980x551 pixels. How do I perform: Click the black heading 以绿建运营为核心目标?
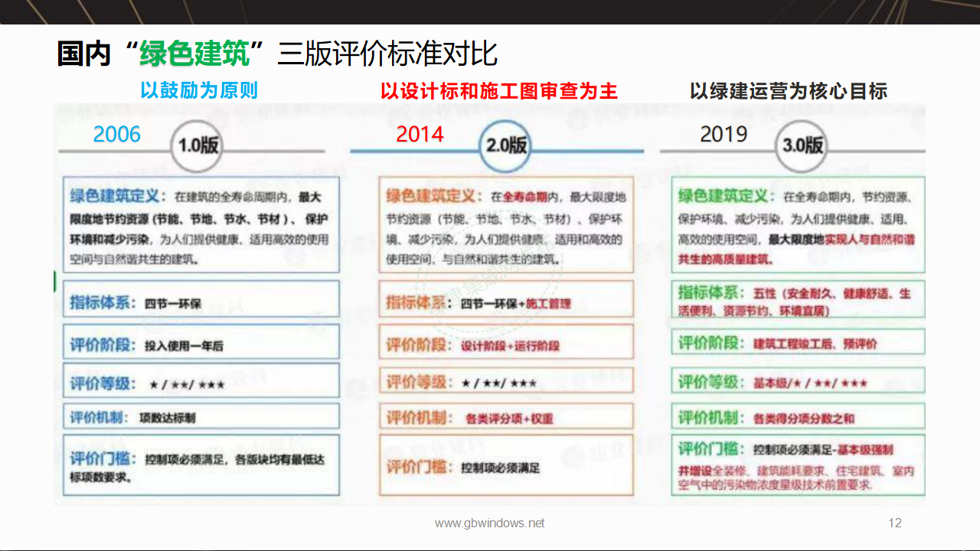click(788, 91)
